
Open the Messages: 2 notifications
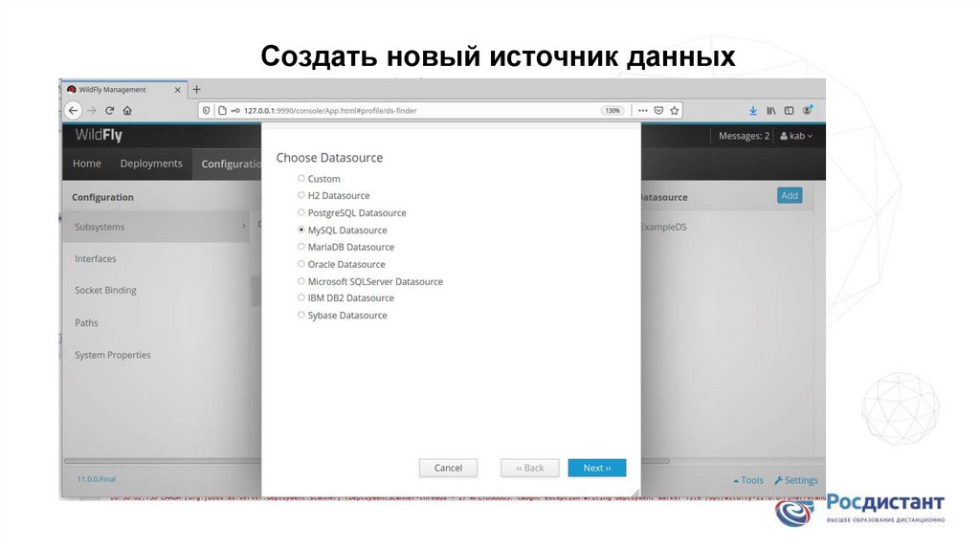[x=744, y=136]
